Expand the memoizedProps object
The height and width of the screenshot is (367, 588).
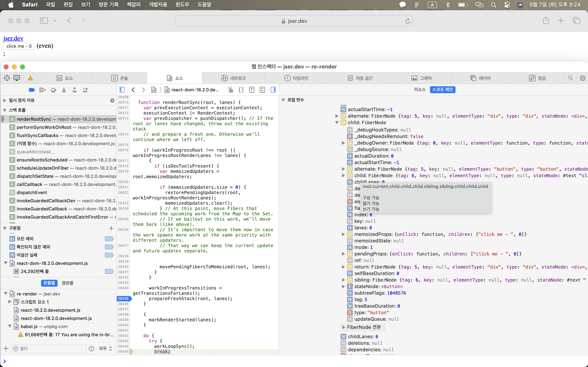344,234
